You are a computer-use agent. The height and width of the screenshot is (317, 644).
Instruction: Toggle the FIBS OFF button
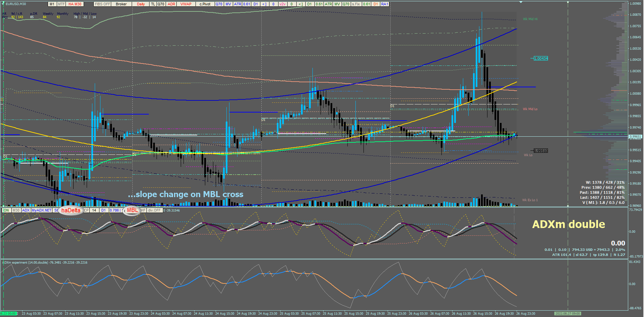(x=102, y=4)
